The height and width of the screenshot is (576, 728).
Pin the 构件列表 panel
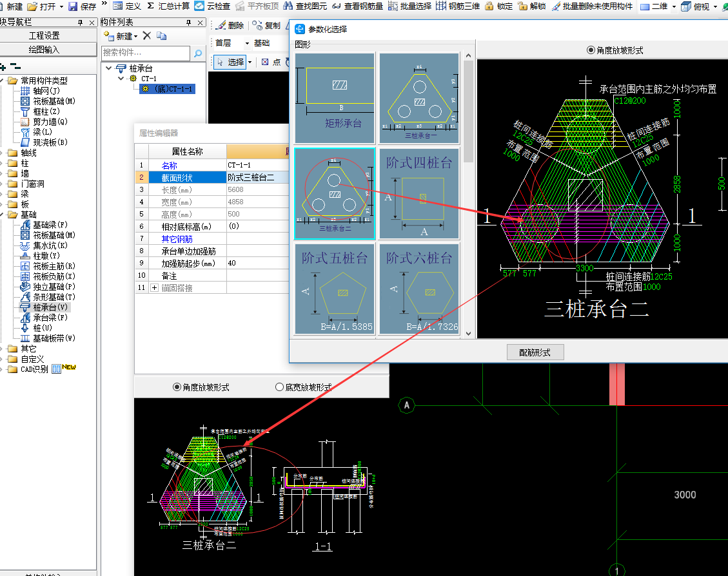click(x=188, y=23)
